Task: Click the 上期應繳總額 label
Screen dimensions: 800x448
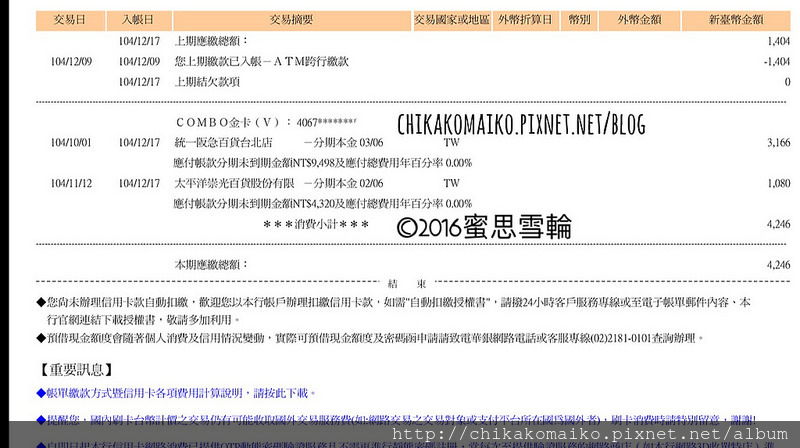Action: click(x=211, y=41)
